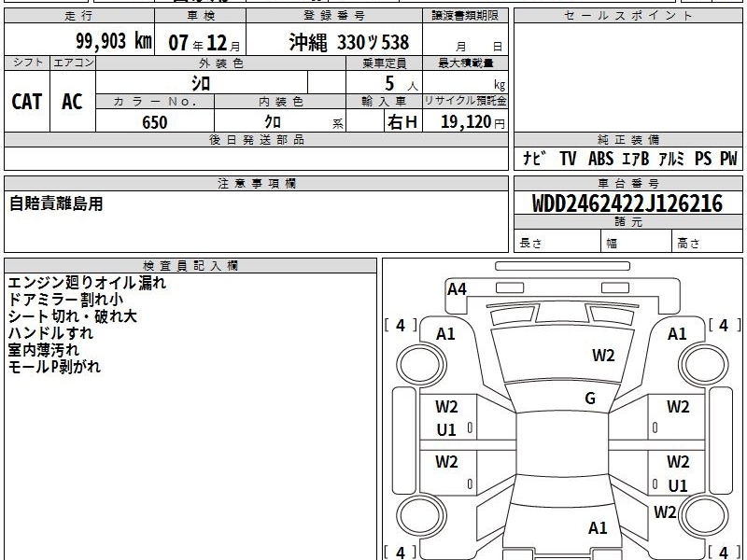Select inspector note ハンドルすれ
This screenshot has width=747, height=560.
[x=50, y=333]
